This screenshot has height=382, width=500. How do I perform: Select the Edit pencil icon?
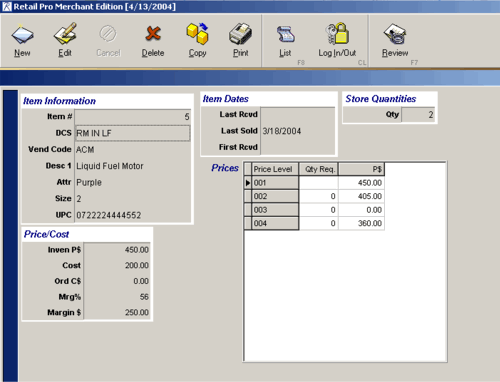[65, 34]
